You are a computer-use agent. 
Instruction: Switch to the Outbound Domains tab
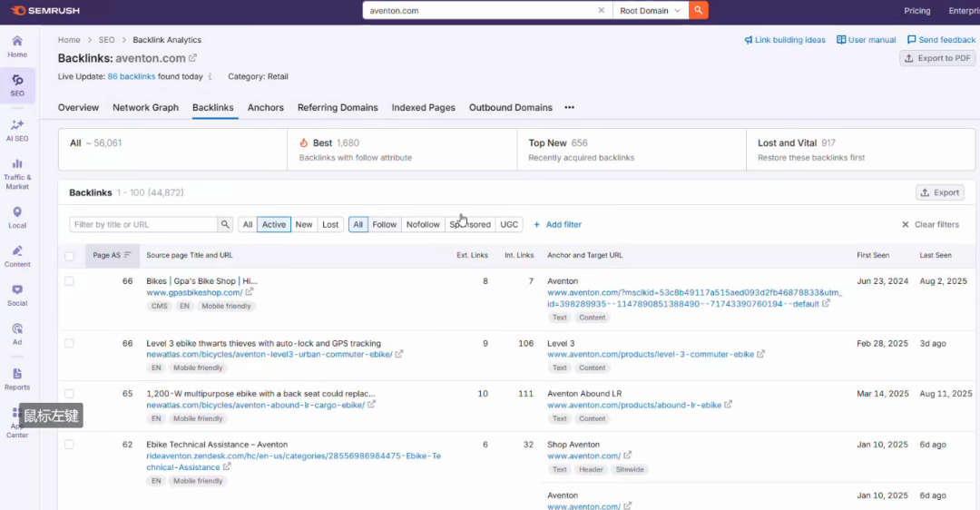pyautogui.click(x=511, y=107)
